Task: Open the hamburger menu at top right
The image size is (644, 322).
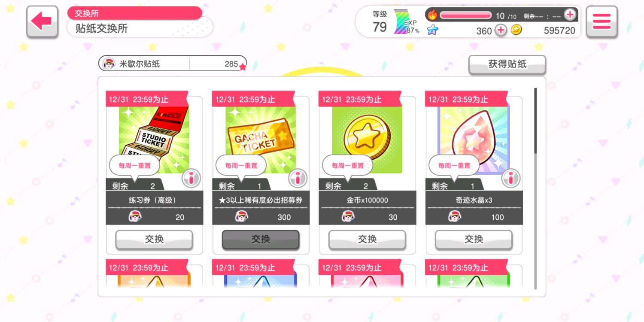Action: point(601,21)
